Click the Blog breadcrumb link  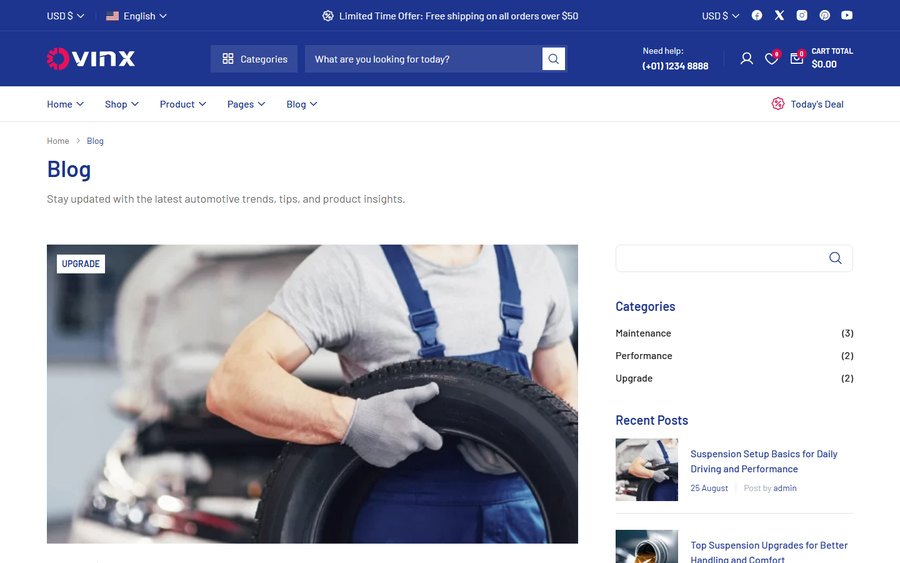click(95, 141)
